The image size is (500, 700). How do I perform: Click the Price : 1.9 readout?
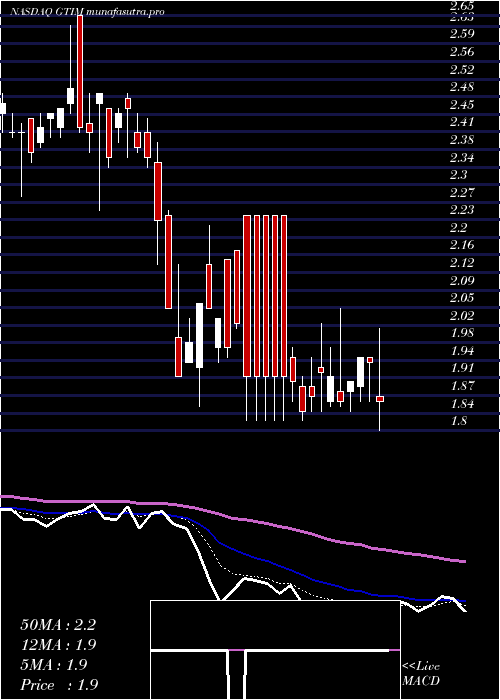[59, 685]
